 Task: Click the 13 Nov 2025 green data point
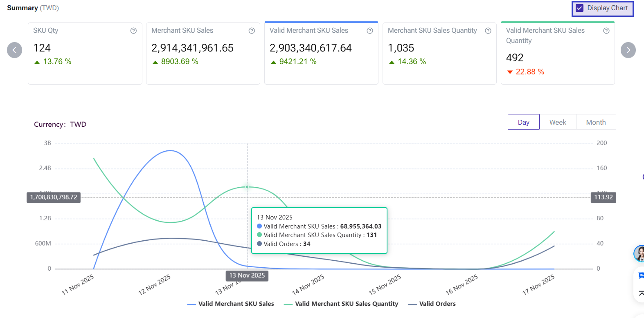(x=247, y=187)
